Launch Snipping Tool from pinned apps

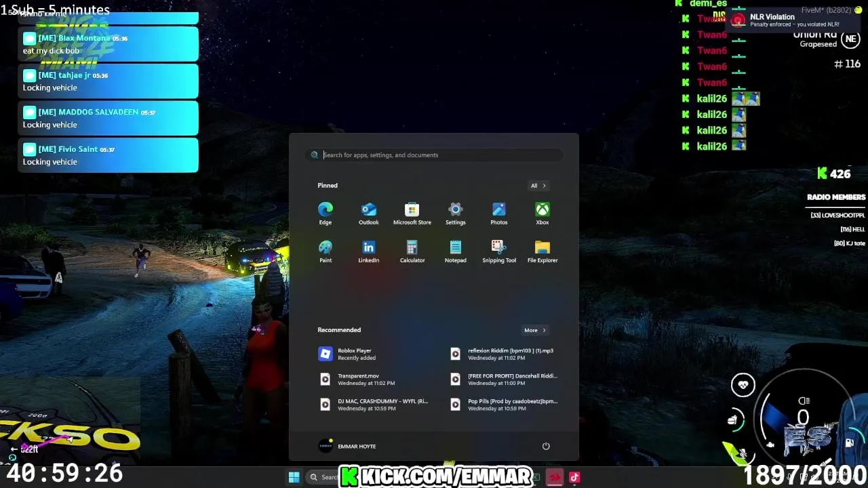[499, 251]
